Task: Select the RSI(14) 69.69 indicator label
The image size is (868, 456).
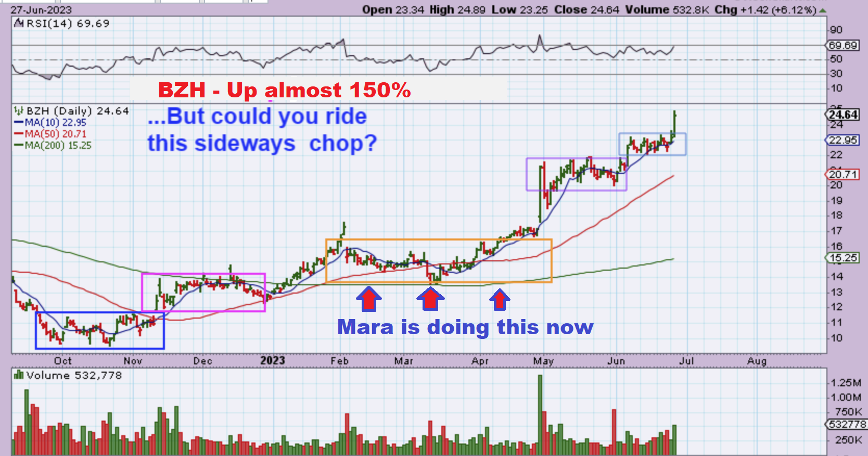Action: point(68,23)
